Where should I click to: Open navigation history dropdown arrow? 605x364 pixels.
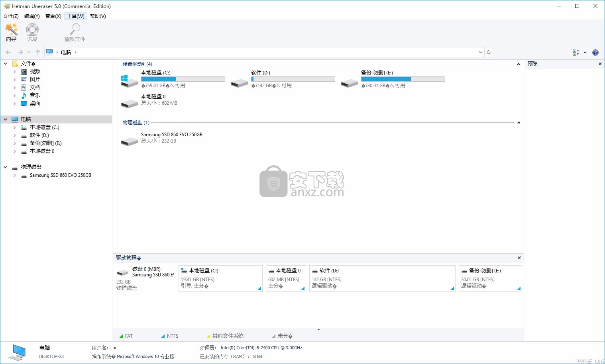(x=29, y=52)
